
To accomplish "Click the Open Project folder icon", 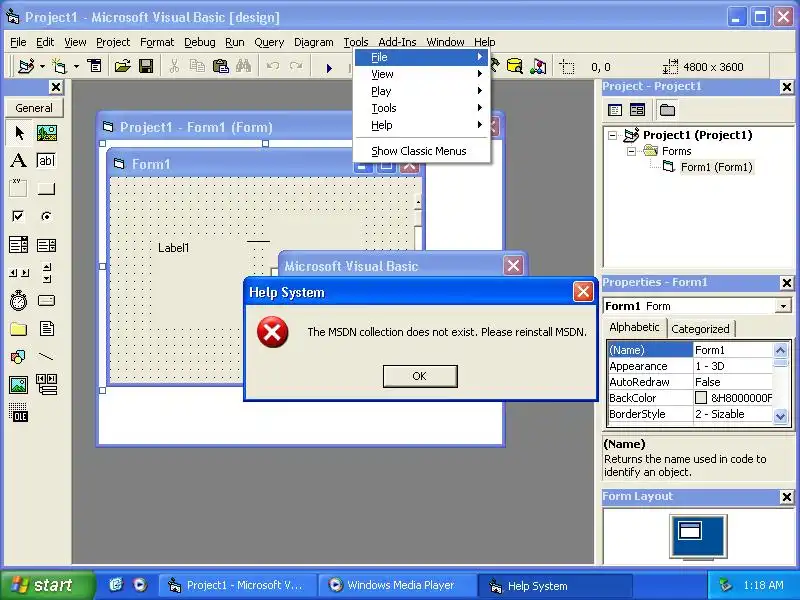I will [x=122, y=66].
